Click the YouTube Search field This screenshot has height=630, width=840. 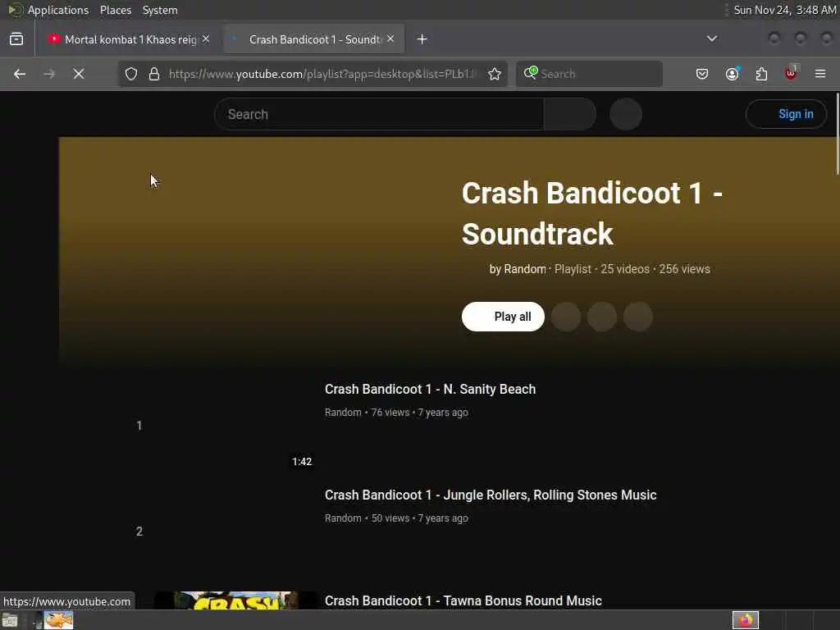(379, 114)
